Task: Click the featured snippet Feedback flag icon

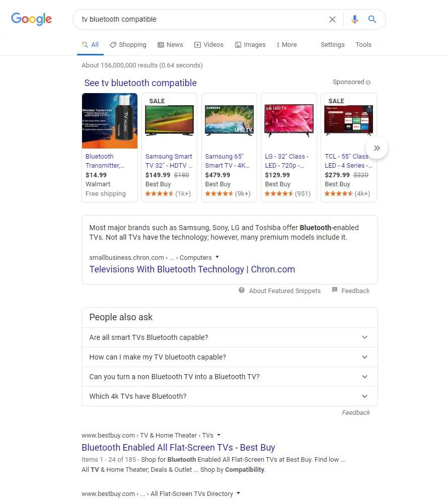Action: click(x=335, y=290)
